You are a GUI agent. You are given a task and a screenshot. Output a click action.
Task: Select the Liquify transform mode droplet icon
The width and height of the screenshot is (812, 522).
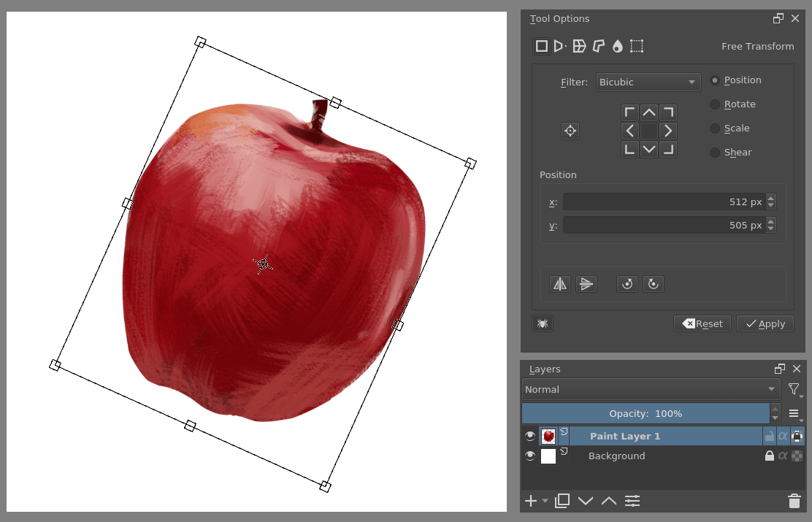(617, 46)
